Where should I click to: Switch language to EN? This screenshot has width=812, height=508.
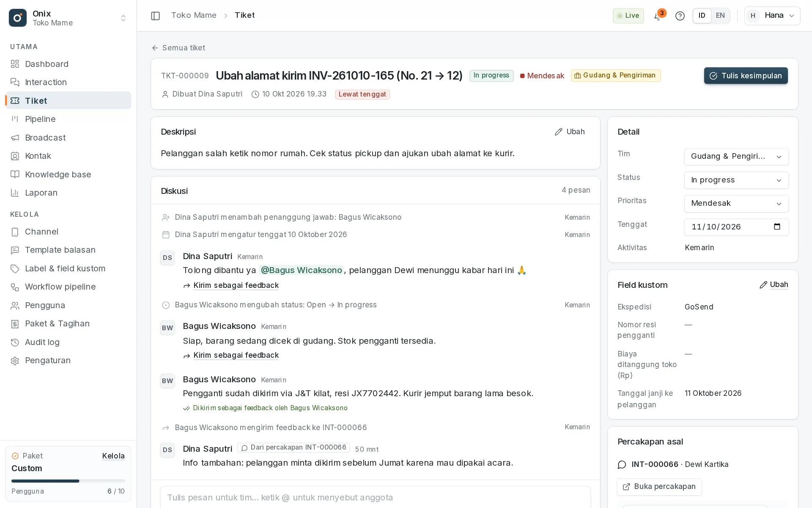click(721, 16)
